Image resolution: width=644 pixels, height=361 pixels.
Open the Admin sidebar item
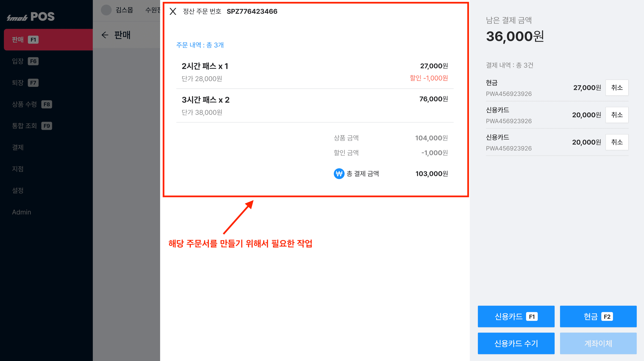(21, 212)
